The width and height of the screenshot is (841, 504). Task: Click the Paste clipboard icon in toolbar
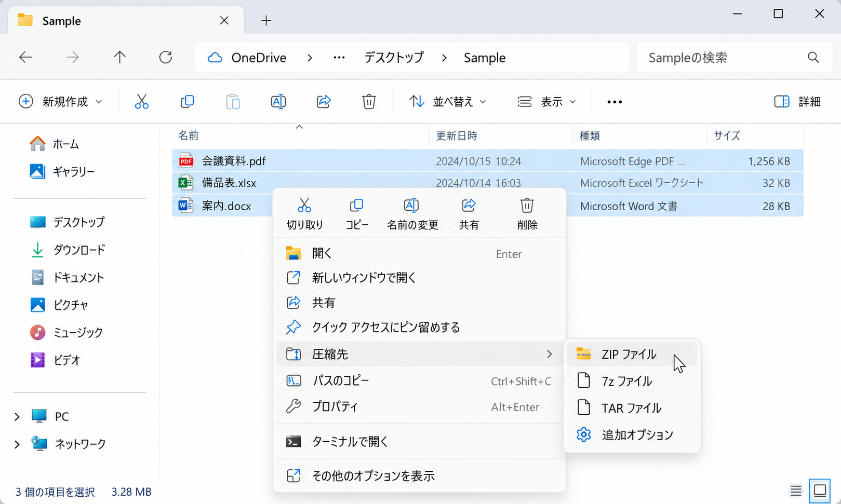(233, 101)
